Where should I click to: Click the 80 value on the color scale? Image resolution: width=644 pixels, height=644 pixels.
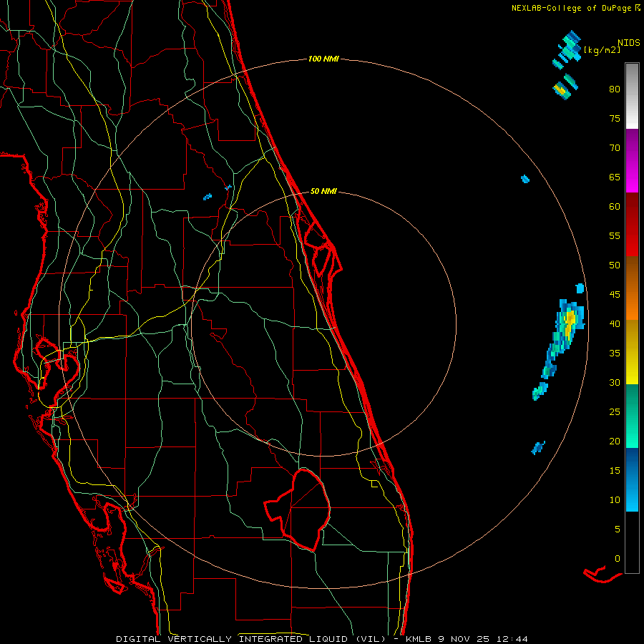615,89
